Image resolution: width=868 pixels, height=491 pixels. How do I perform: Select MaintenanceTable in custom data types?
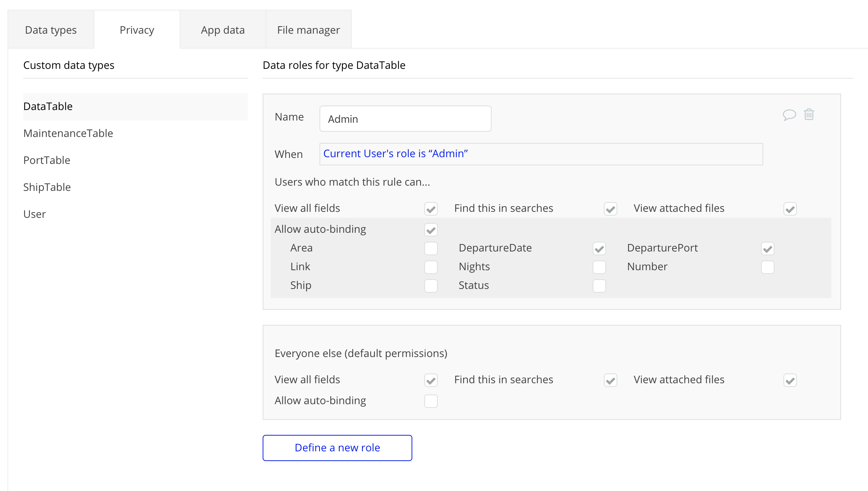point(68,133)
